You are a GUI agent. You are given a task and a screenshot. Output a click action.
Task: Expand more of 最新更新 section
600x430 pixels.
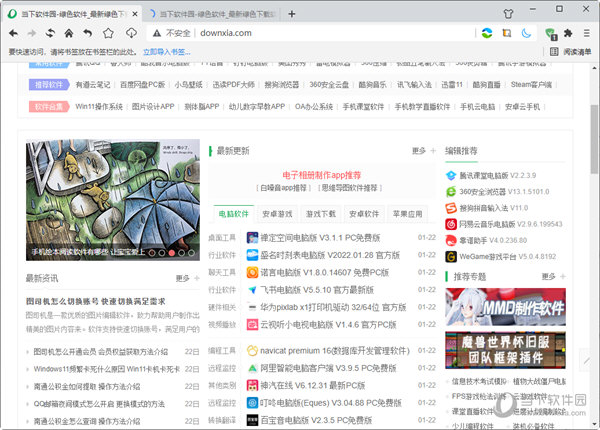click(424, 151)
